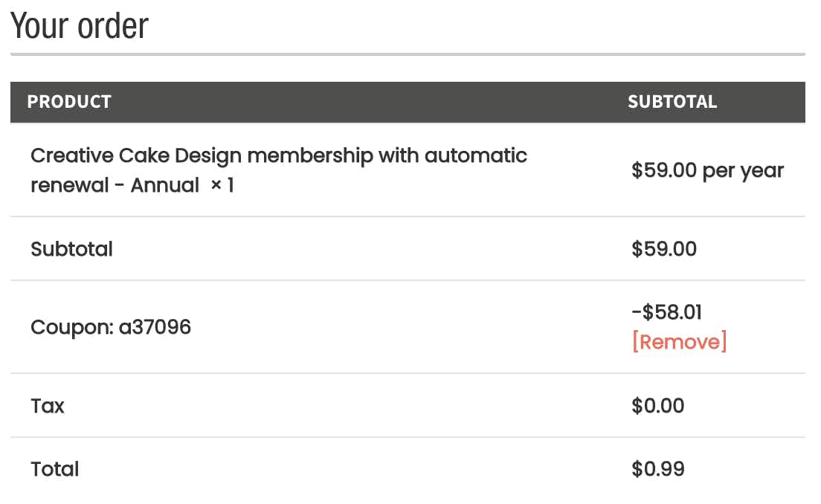The width and height of the screenshot is (821, 504).
Task: Click the horizontal rule under Your order
Action: [x=408, y=54]
